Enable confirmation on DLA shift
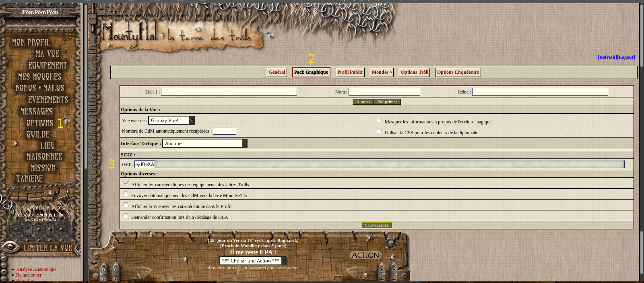 point(126,216)
